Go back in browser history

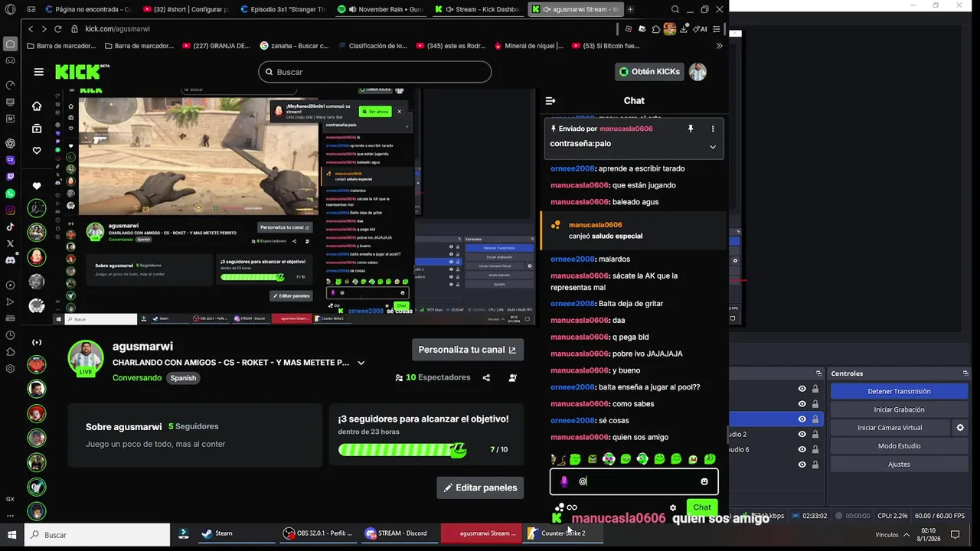[x=31, y=29]
